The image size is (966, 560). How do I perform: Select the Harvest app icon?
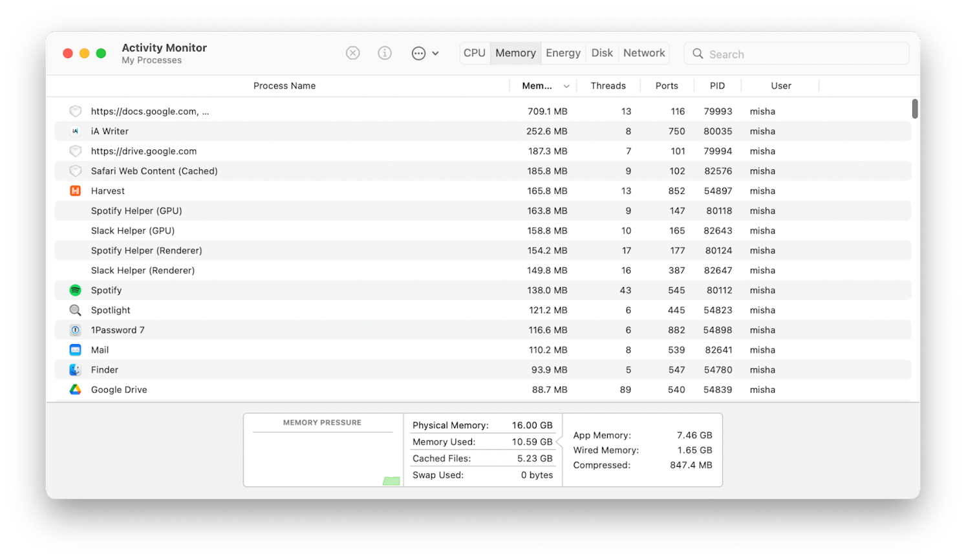[75, 191]
